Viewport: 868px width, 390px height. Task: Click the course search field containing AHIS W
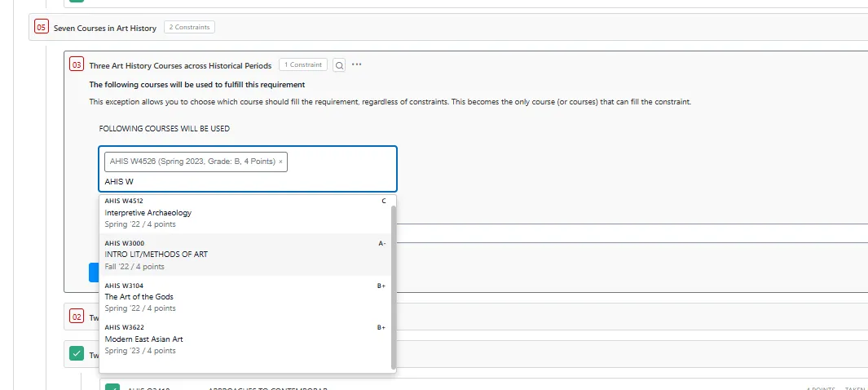click(248, 169)
